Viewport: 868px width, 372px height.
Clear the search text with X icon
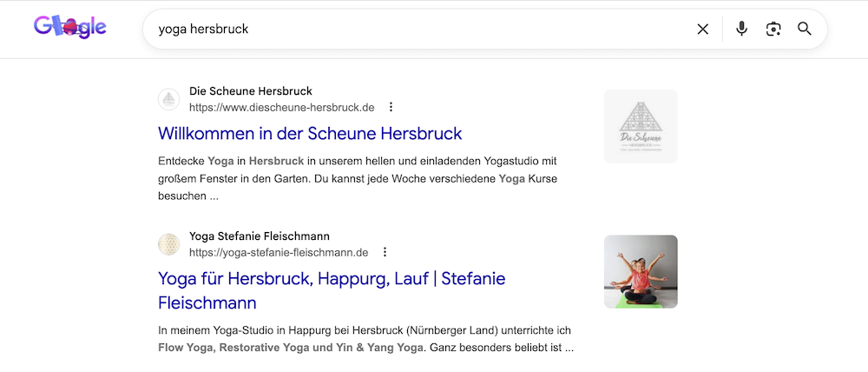coord(702,30)
